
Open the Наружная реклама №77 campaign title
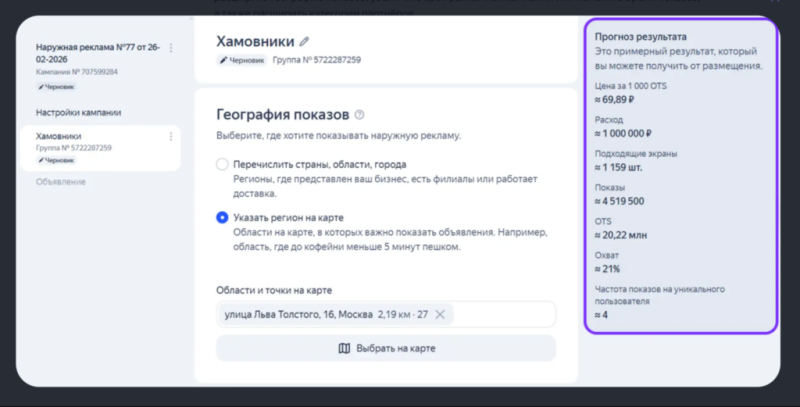coord(97,53)
